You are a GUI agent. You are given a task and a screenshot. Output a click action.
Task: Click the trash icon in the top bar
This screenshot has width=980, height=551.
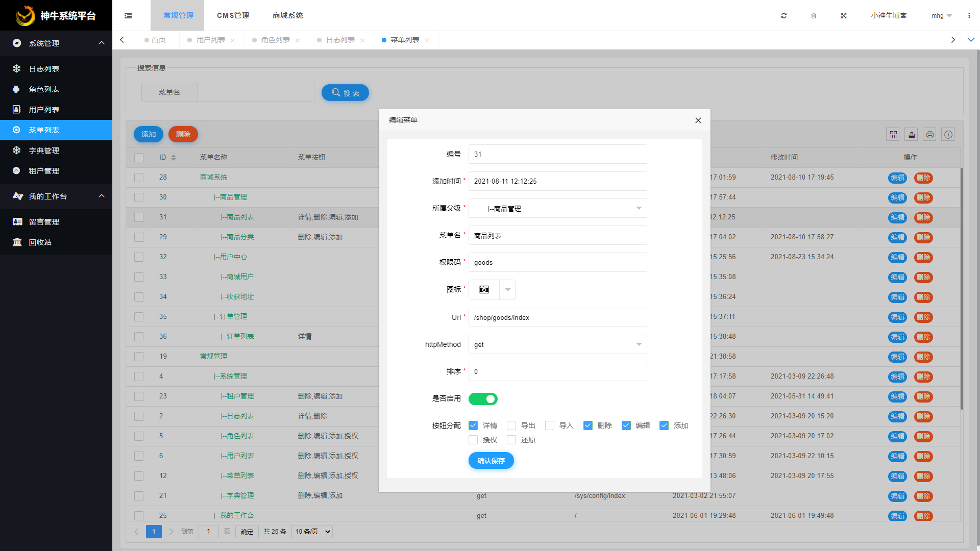814,16
